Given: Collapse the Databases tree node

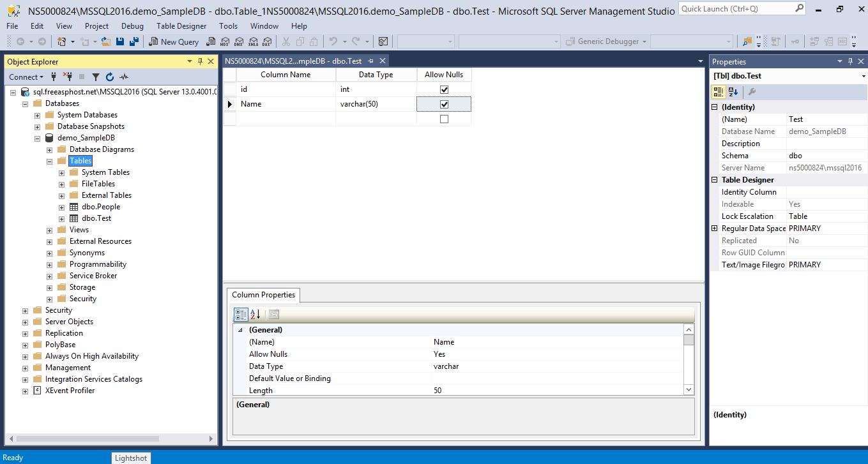Looking at the screenshot, I should tap(26, 103).
